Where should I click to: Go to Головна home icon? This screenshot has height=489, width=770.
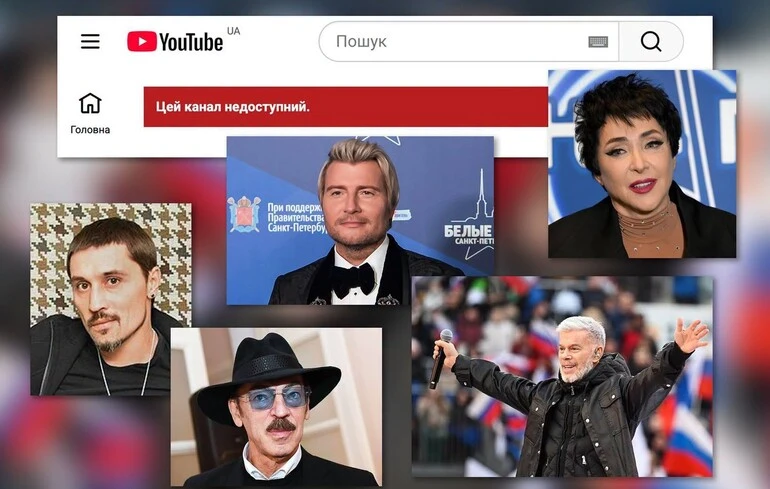[x=90, y=103]
